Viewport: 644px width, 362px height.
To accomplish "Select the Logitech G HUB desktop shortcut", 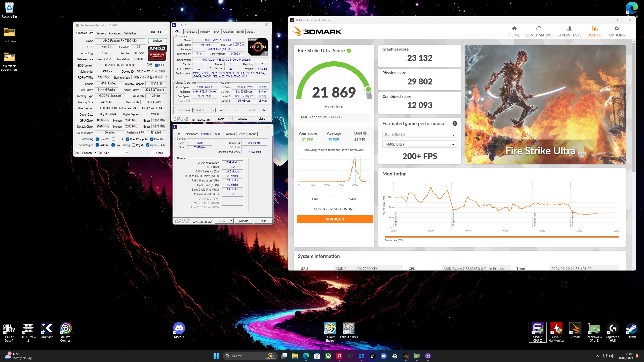I will point(613,332).
